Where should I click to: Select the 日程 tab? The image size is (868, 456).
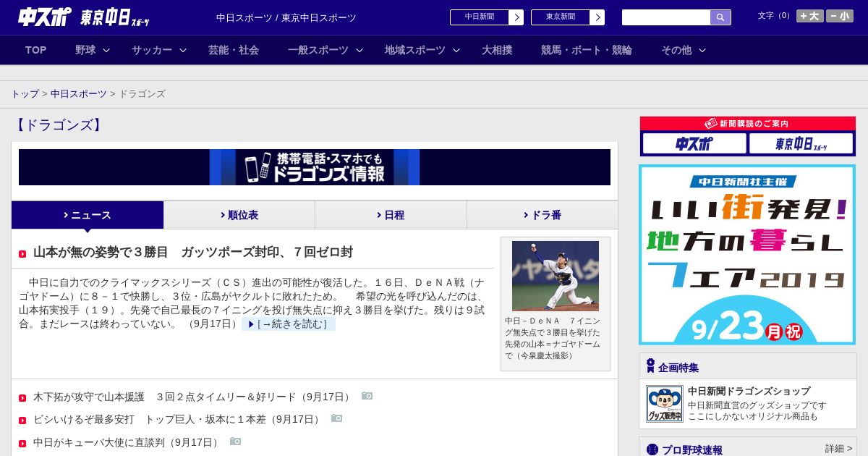[x=391, y=215]
